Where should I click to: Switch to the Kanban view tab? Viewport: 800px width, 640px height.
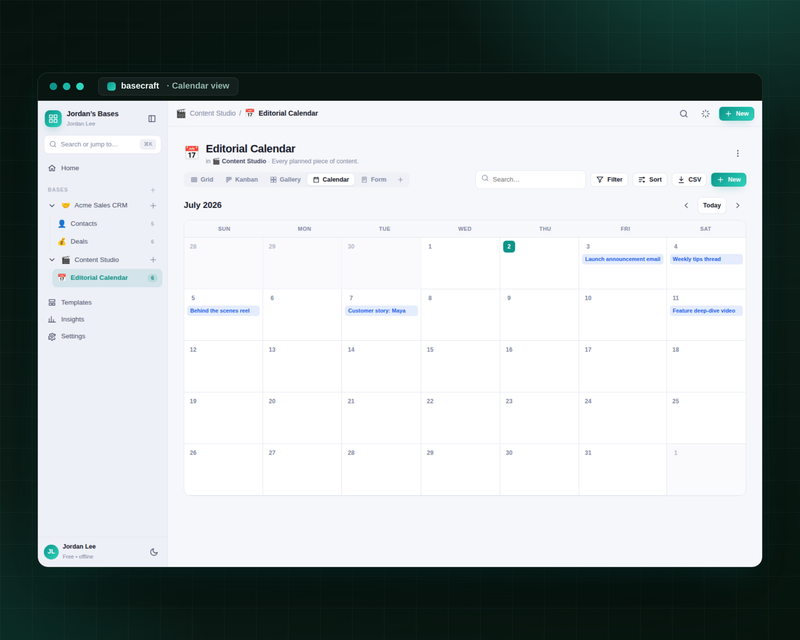242,180
